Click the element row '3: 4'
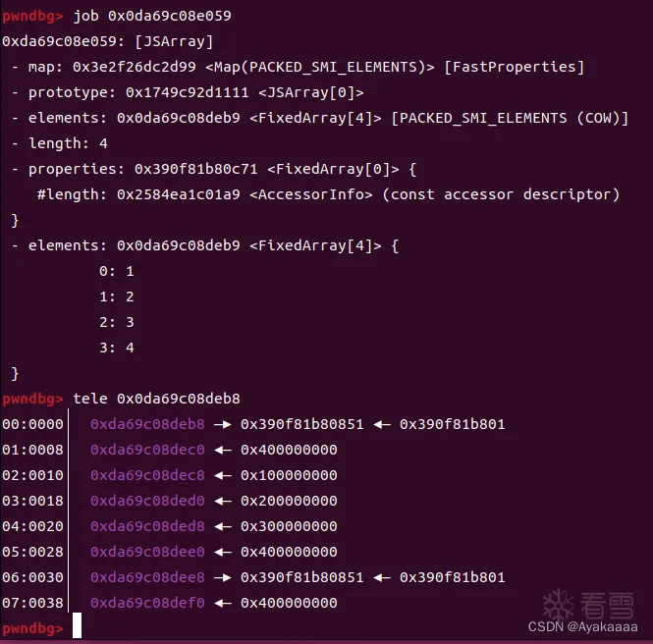The height and width of the screenshot is (644, 653). click(117, 348)
